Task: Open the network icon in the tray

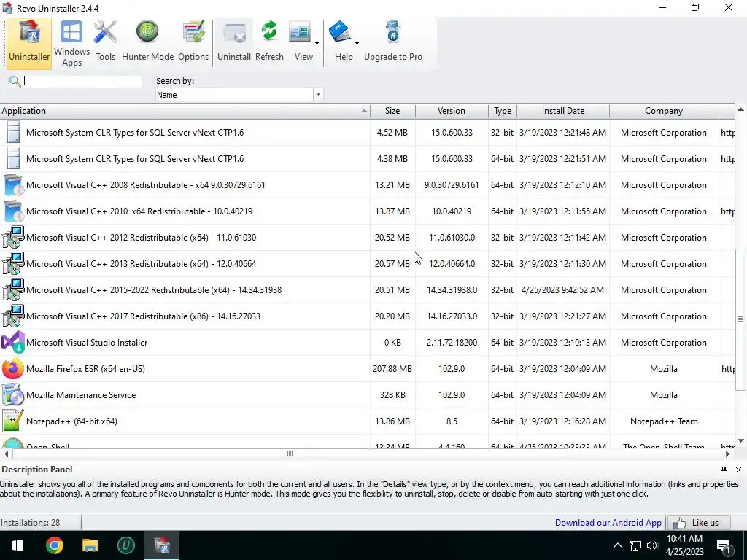Action: tap(635, 545)
